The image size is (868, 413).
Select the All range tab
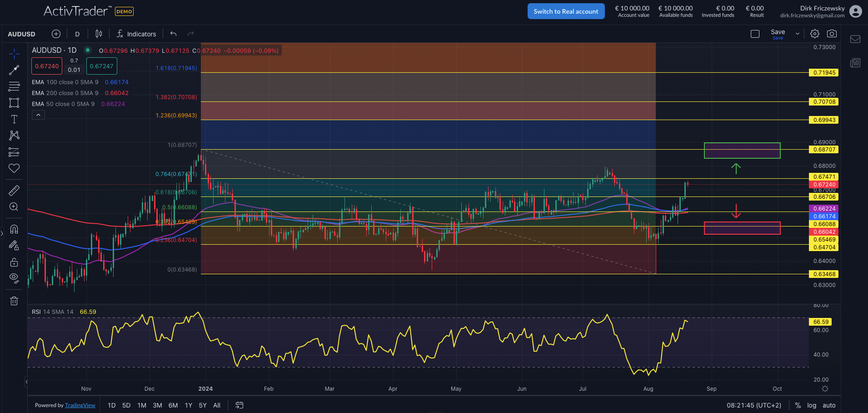(x=217, y=405)
